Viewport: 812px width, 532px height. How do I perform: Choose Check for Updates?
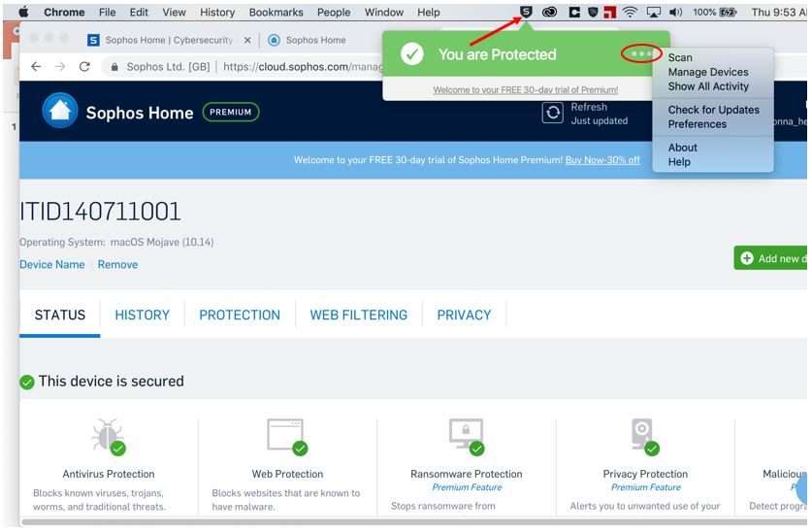[713, 110]
